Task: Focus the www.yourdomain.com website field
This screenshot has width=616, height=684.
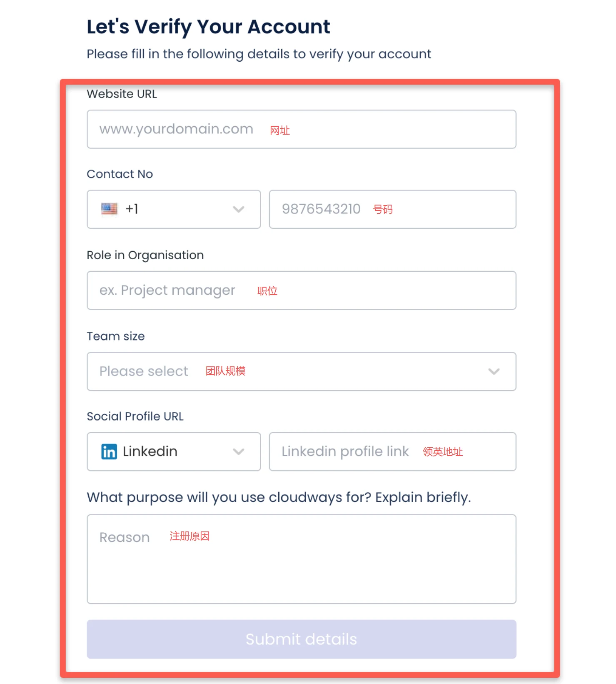Action: click(301, 129)
